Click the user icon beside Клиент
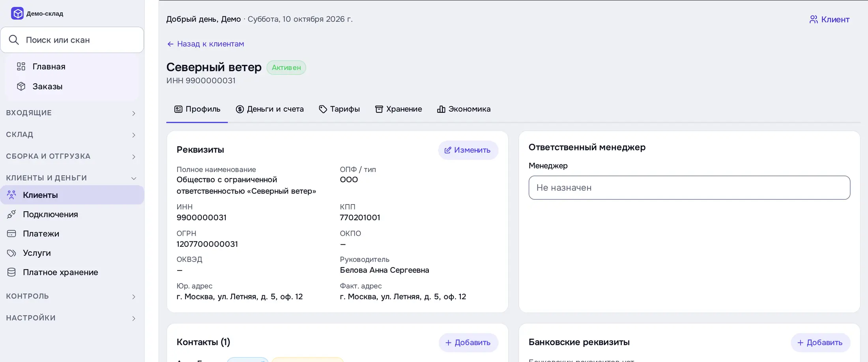The height and width of the screenshot is (362, 868). click(813, 19)
